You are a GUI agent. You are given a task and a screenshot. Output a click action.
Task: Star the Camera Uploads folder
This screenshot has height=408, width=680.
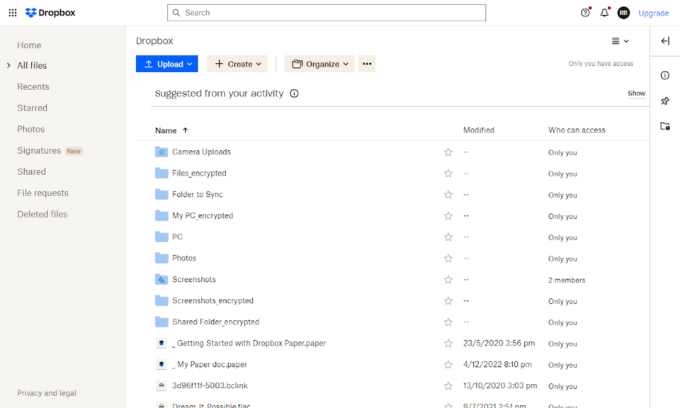point(448,152)
